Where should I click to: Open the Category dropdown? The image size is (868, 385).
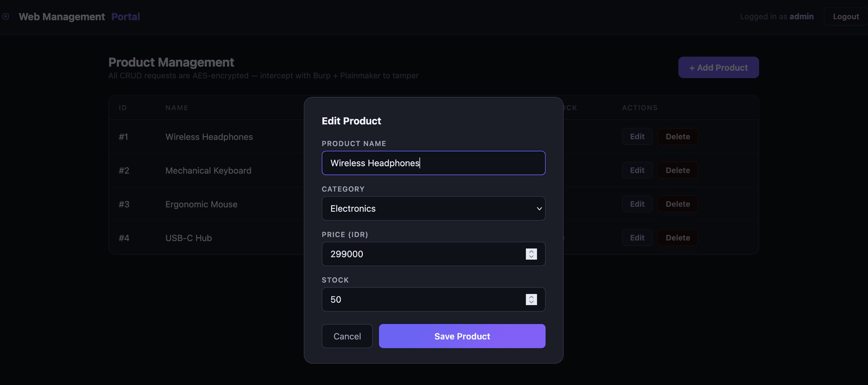pyautogui.click(x=433, y=209)
